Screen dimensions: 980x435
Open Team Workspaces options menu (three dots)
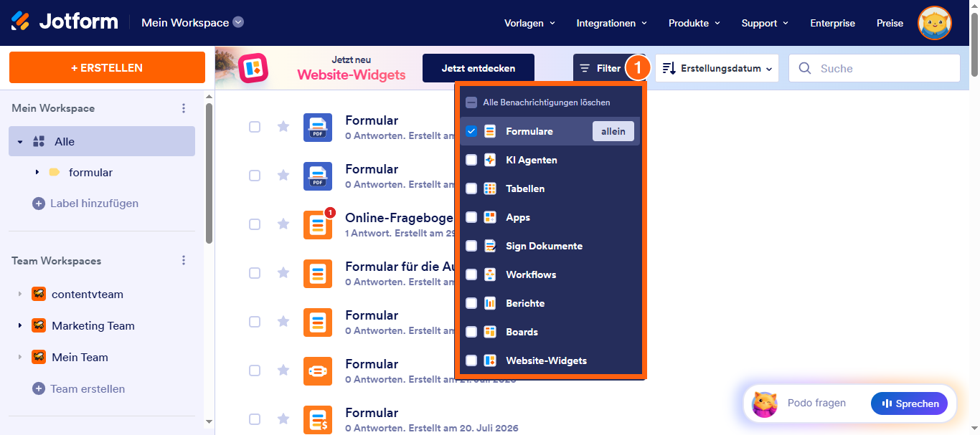pyautogui.click(x=184, y=261)
